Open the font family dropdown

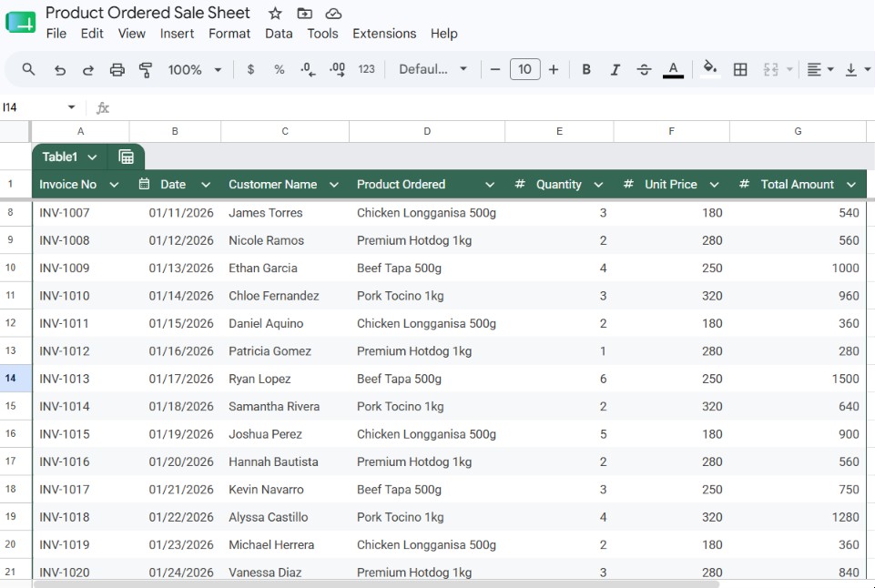click(x=433, y=69)
